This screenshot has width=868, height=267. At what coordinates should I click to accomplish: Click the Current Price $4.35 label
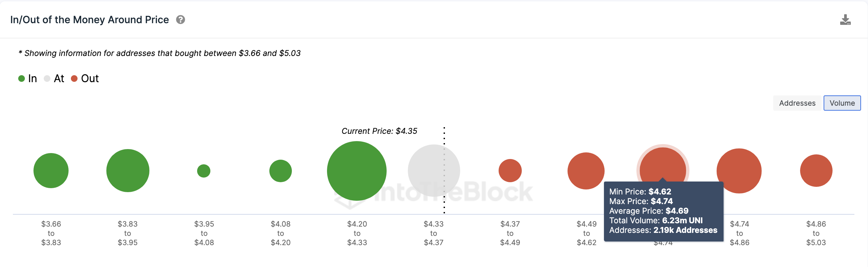pos(379,131)
